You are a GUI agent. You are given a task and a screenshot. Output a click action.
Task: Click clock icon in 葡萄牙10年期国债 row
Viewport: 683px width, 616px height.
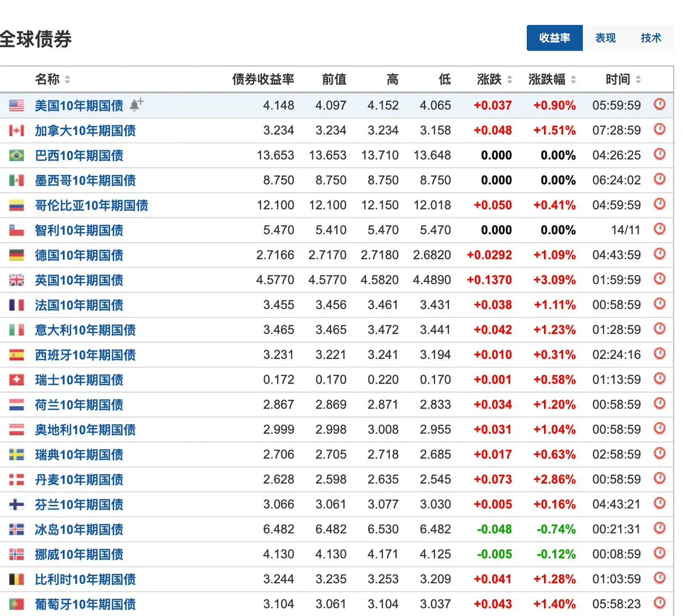pos(660,603)
